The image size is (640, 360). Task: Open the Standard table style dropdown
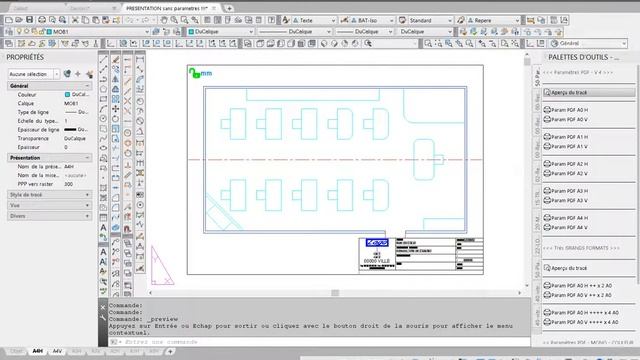tap(450, 20)
